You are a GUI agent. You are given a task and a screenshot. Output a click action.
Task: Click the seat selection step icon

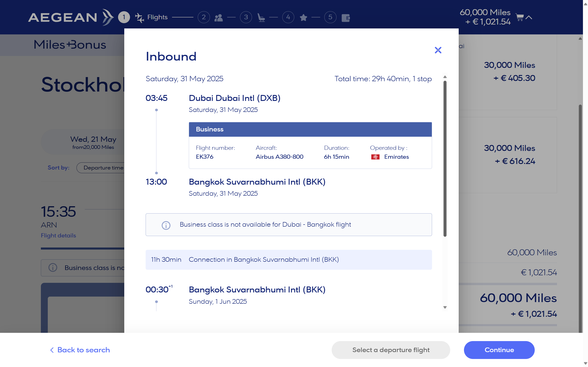(261, 18)
